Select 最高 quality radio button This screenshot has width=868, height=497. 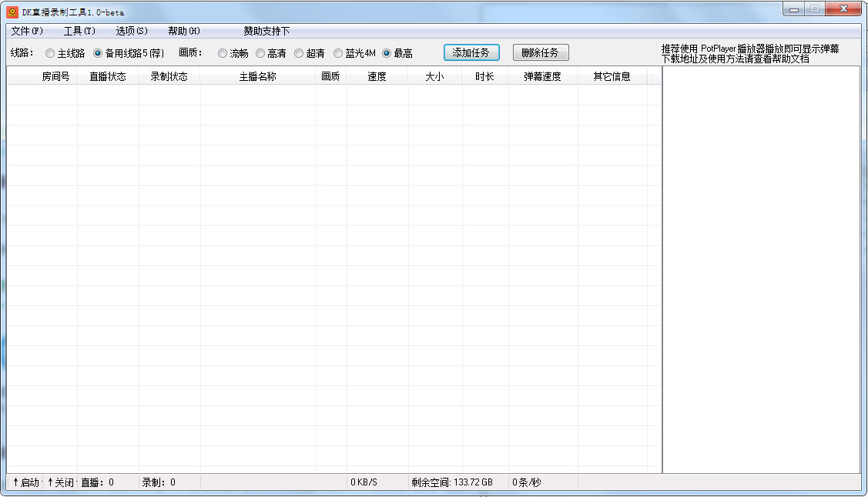pyautogui.click(x=387, y=53)
